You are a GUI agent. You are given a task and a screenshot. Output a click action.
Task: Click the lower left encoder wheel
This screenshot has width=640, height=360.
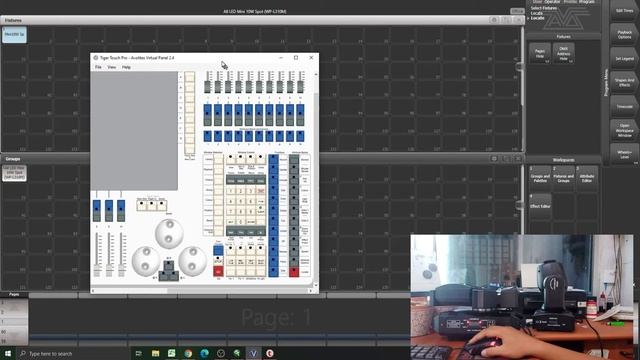(x=146, y=261)
